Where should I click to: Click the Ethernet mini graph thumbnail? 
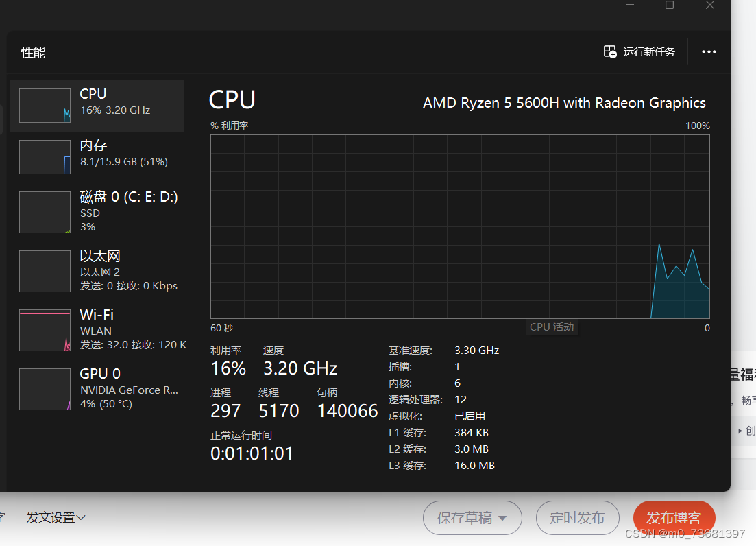tap(45, 271)
